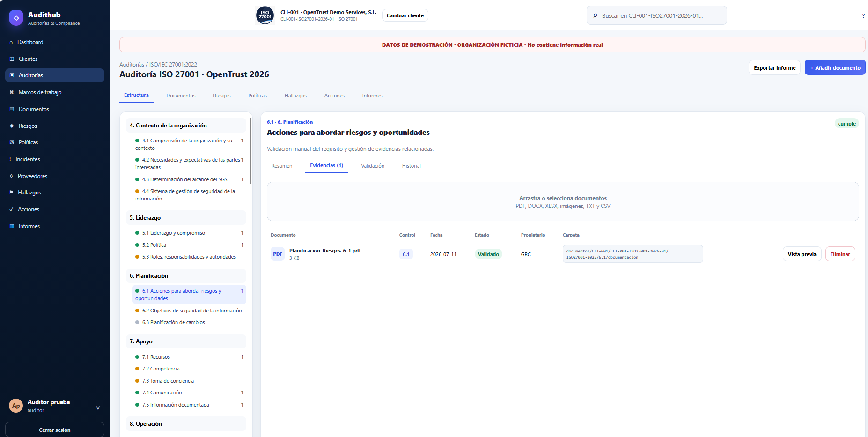Expand the 8. Operación section

pos(186,424)
